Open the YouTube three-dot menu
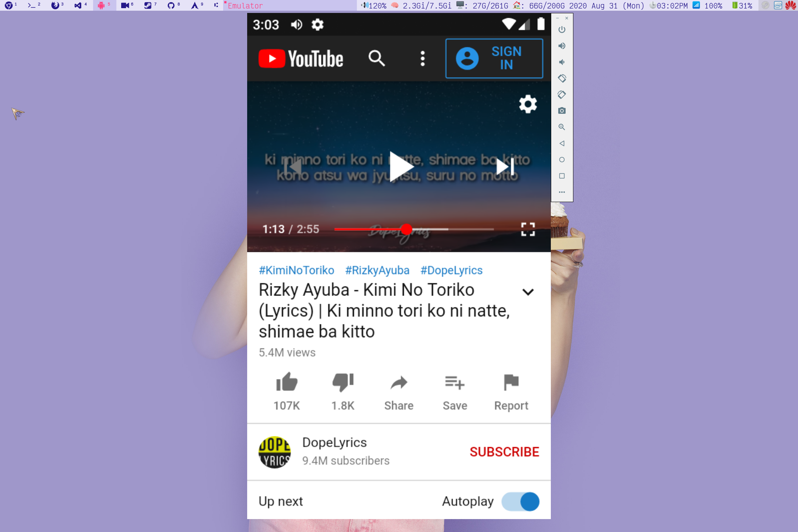The height and width of the screenshot is (532, 798). [423, 58]
